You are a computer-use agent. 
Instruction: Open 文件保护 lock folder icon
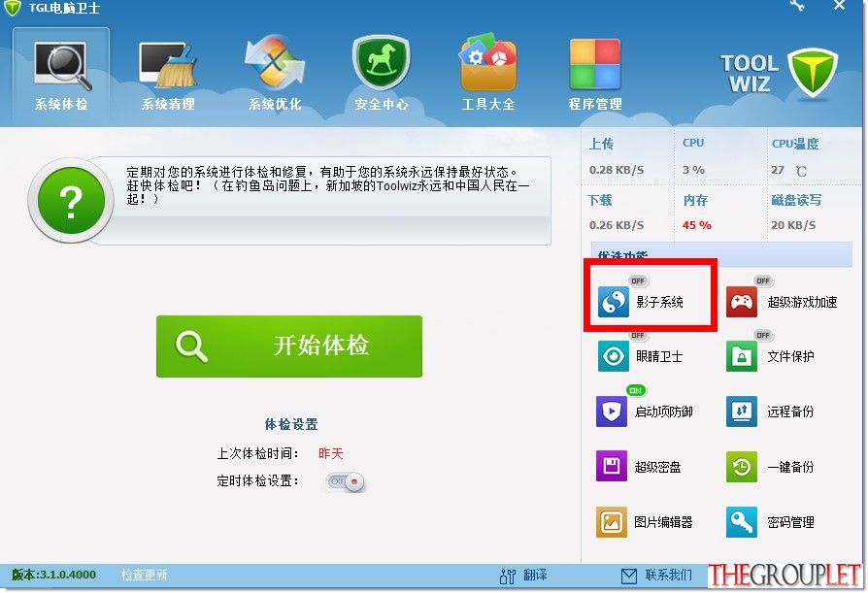pyautogui.click(x=741, y=356)
